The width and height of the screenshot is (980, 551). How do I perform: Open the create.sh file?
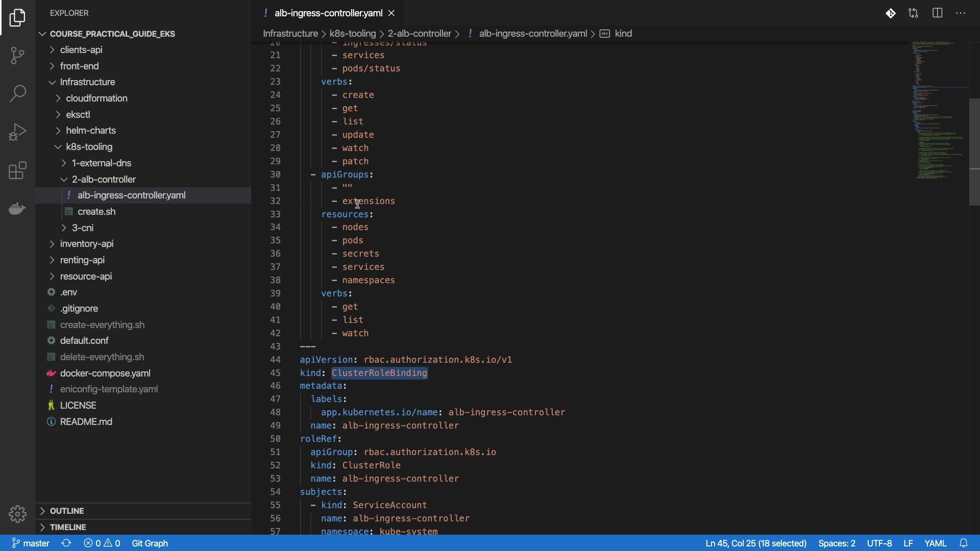[x=96, y=211]
